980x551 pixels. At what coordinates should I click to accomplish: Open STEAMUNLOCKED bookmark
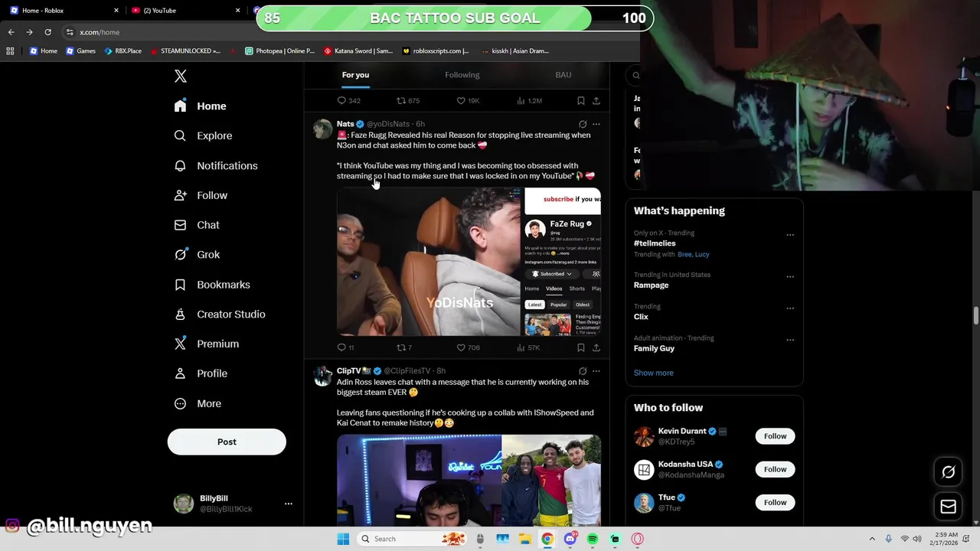point(185,51)
